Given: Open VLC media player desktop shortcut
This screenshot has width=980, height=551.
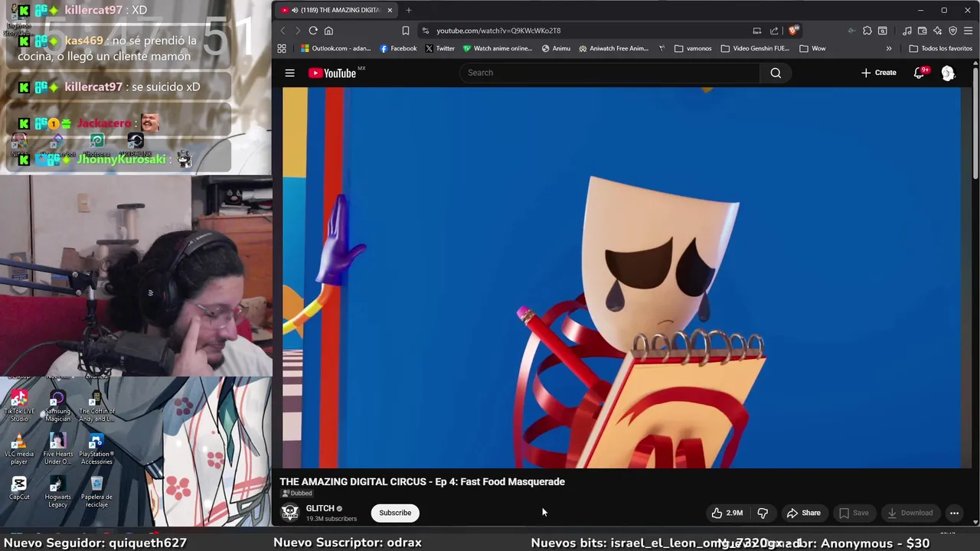Looking at the screenshot, I should tap(19, 449).
